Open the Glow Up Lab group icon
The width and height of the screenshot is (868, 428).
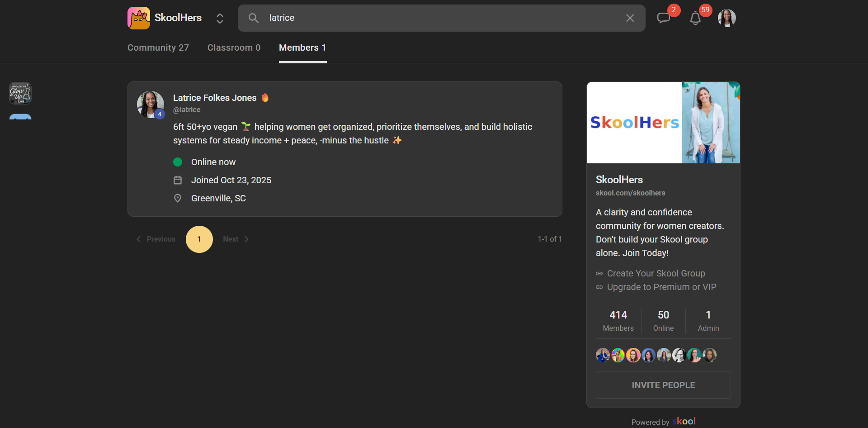click(x=20, y=93)
